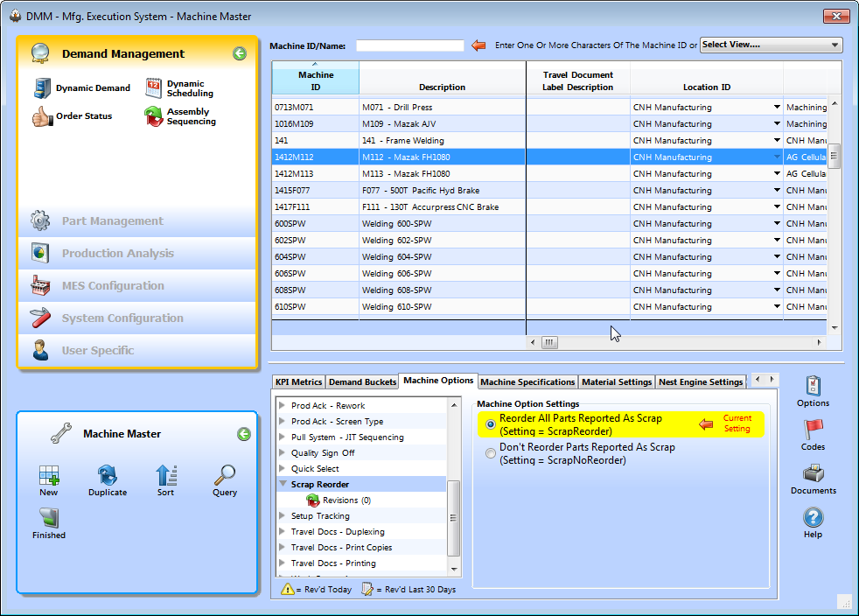The height and width of the screenshot is (616, 859).
Task: Open Dynamic Scheduling calendar icon
Action: coord(153,87)
